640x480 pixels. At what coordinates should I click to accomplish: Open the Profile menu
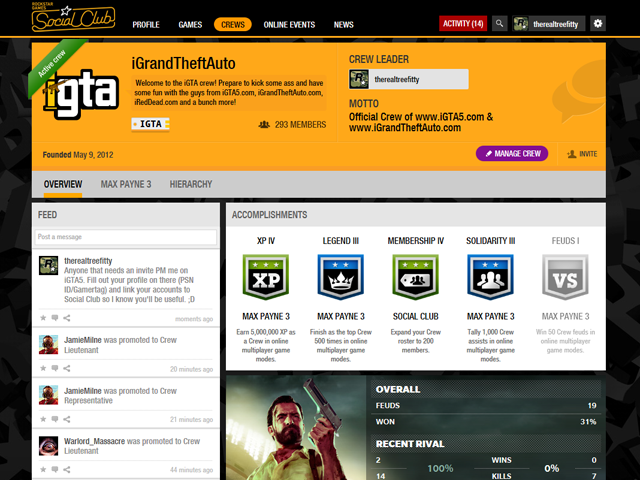pyautogui.click(x=146, y=24)
